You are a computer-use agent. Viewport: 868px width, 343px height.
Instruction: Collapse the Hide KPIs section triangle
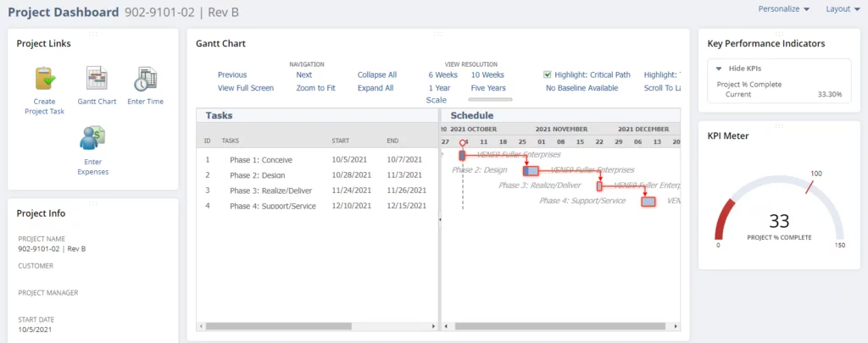[x=719, y=69]
